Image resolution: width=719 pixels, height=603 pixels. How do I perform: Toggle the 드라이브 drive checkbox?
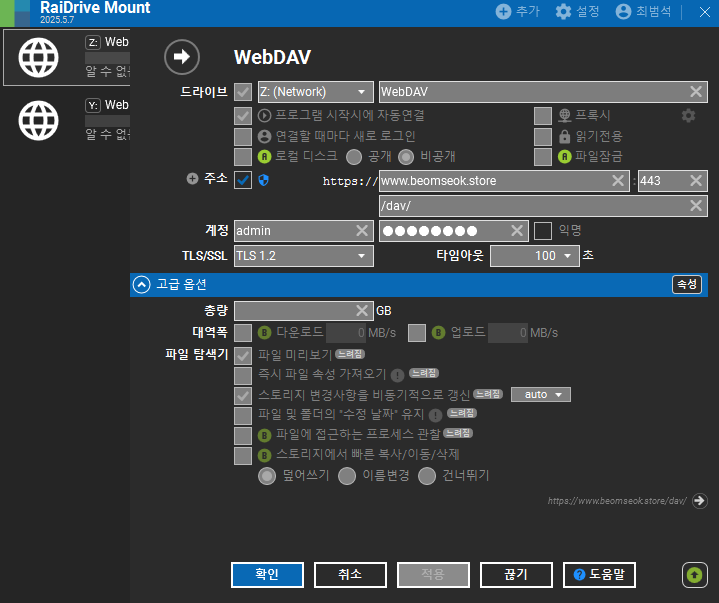243,92
